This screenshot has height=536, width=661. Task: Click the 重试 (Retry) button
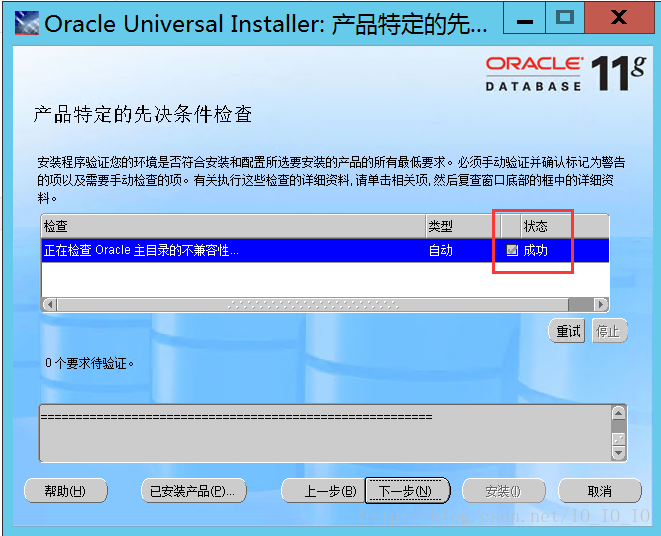pyautogui.click(x=567, y=331)
